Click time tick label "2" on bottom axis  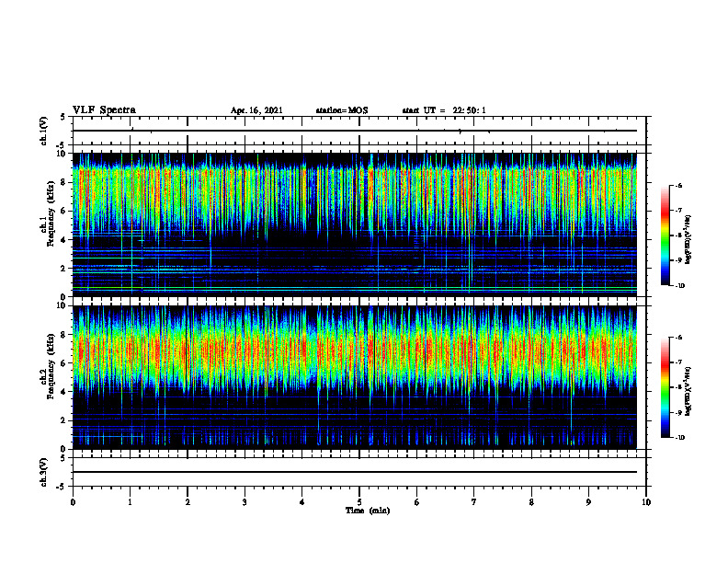(188, 502)
